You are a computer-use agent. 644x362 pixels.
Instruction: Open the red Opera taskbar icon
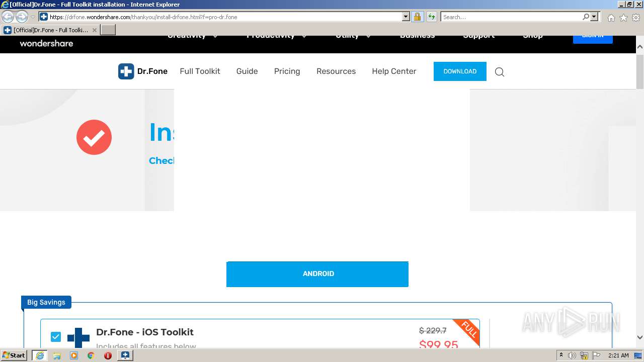point(108,355)
